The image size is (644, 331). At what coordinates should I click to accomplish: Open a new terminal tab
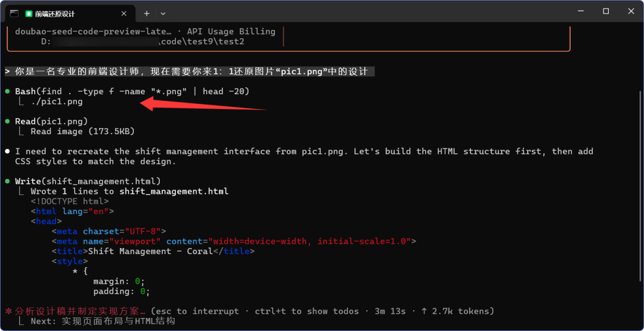click(x=147, y=13)
